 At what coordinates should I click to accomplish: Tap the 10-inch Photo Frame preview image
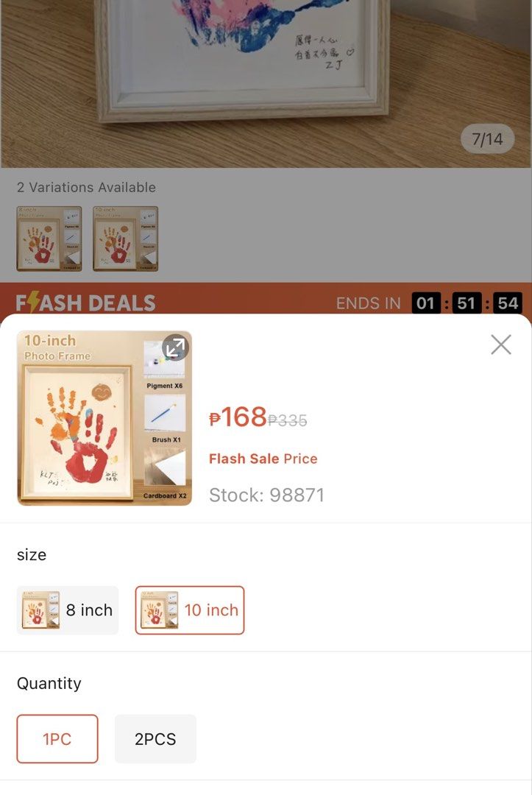104,418
